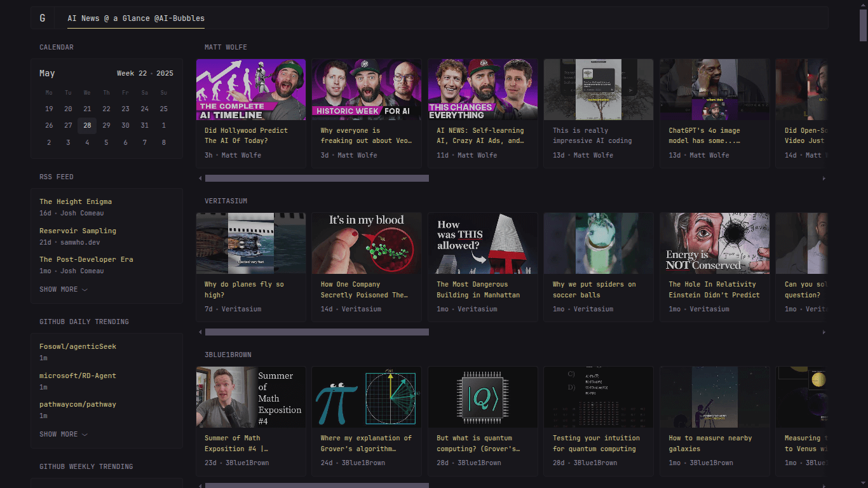The height and width of the screenshot is (488, 868).
Task: Click the VERITASIUM section heading
Action: [226, 201]
